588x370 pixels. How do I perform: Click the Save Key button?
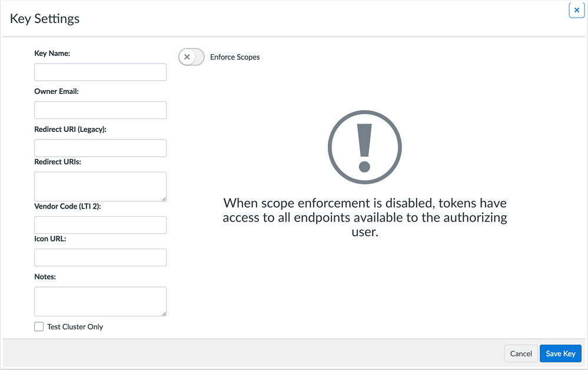[x=560, y=354]
